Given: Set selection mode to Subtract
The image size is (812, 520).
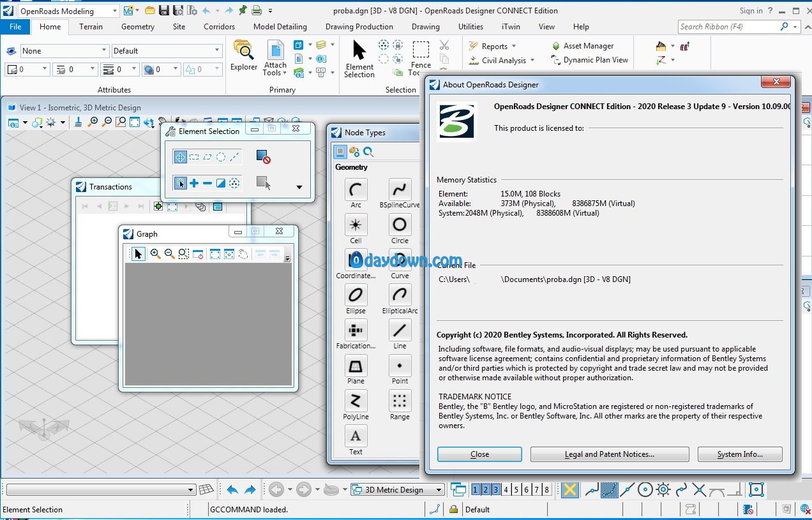Looking at the screenshot, I should coord(207,183).
